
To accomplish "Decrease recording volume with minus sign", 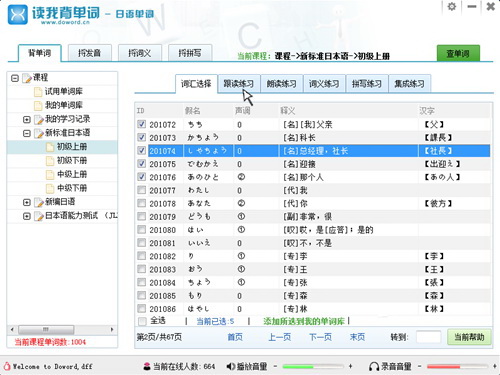I will 419,366.
